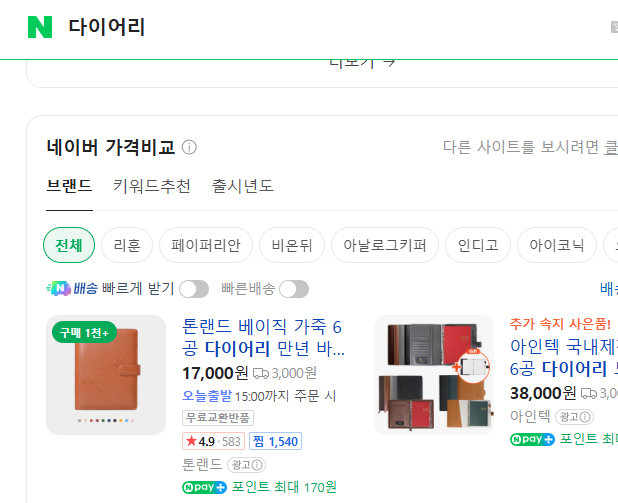This screenshot has height=503, width=618.
Task: Open the orange leather diary thumbnail
Action: coord(106,375)
